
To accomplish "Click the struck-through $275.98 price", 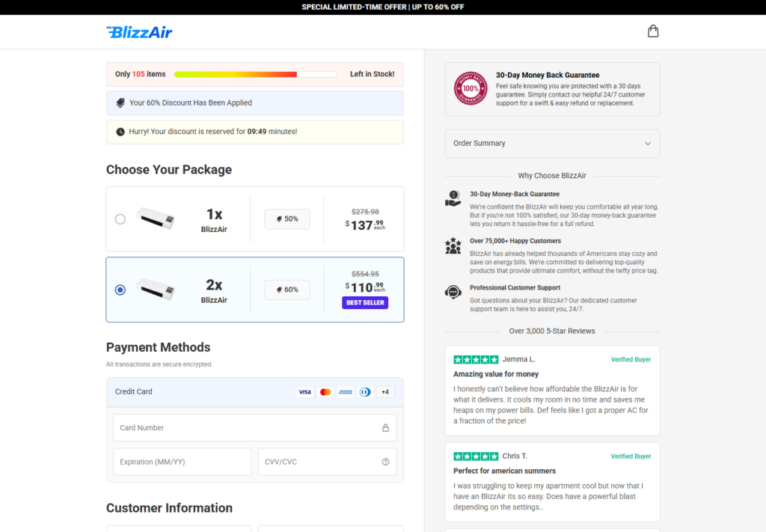I will pyautogui.click(x=365, y=212).
